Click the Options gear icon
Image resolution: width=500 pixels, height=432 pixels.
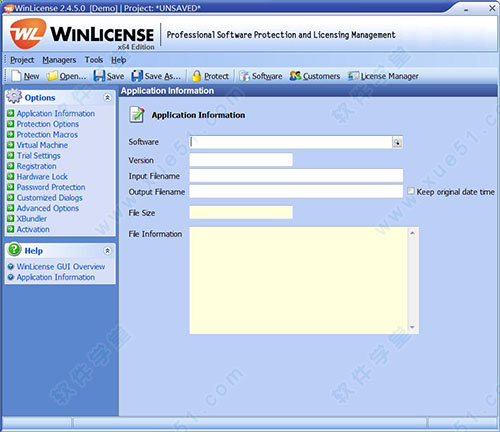pos(14,96)
